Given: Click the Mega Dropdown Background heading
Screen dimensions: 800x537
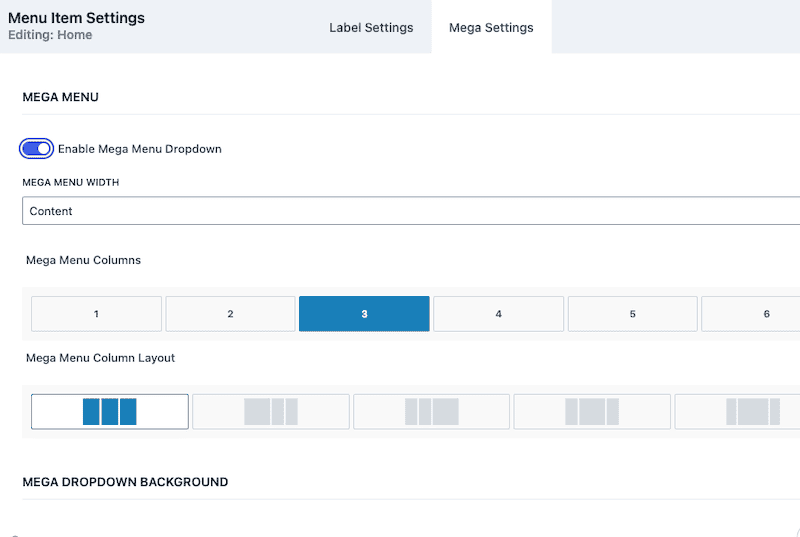Looking at the screenshot, I should click(x=125, y=482).
